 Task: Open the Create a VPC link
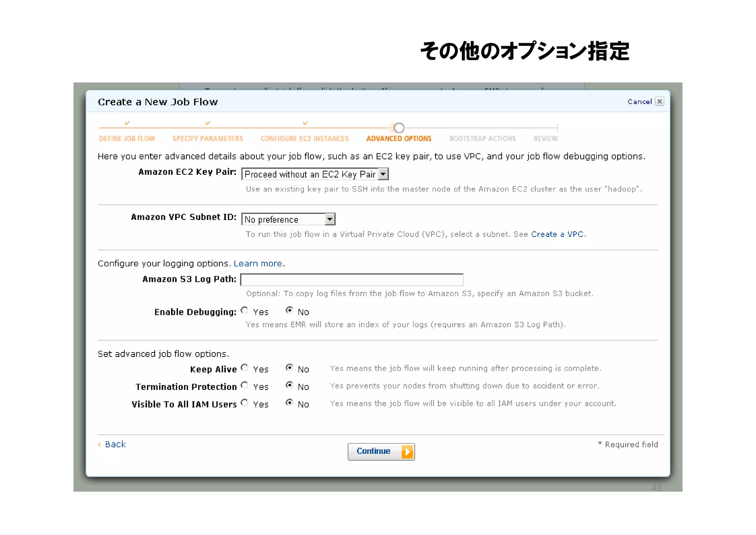click(x=558, y=234)
